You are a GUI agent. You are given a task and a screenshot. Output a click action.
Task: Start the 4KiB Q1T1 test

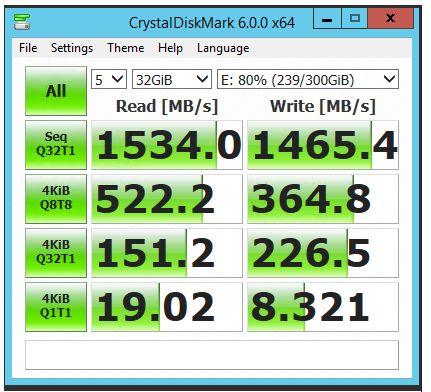56,307
